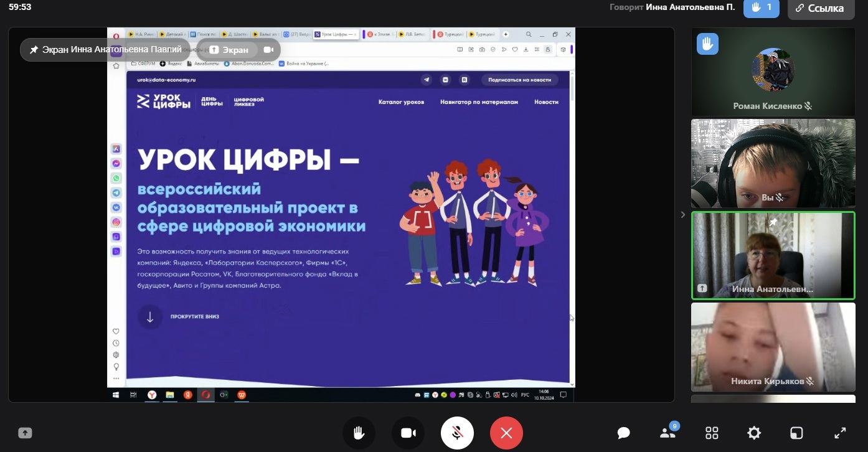The image size is (868, 452).
Task: Click the 14:06 clock in shared taskbar
Action: (544, 395)
